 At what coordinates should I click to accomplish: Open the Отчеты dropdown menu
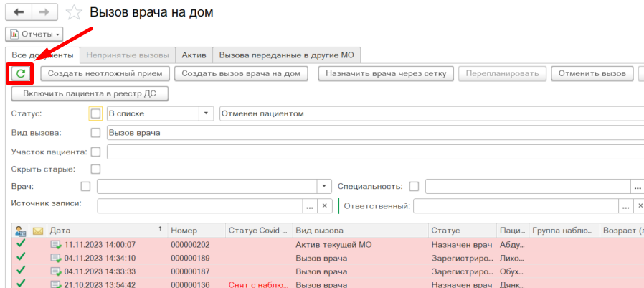click(x=34, y=34)
